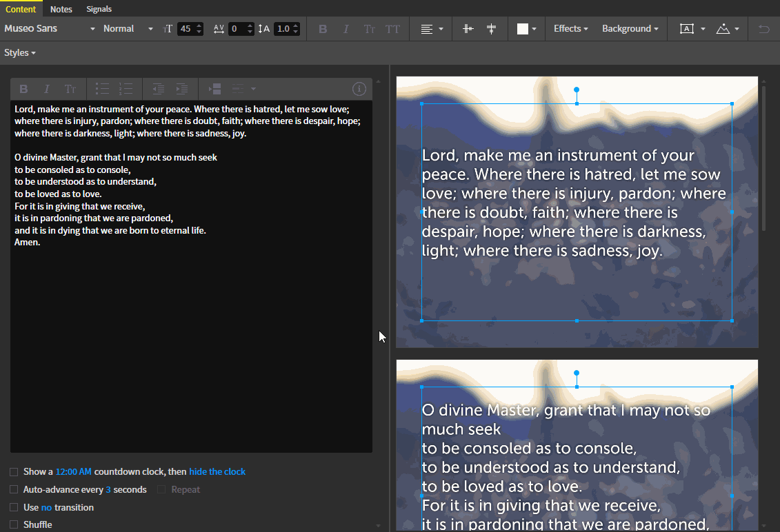The width and height of the screenshot is (780, 532).
Task: Apply small caps in the content editor toolbar
Action: click(x=70, y=89)
